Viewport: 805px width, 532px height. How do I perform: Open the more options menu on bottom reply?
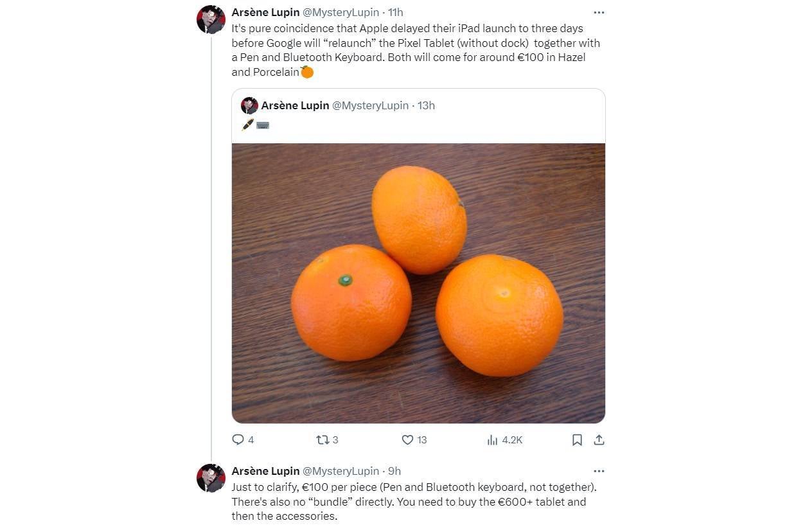pos(599,471)
